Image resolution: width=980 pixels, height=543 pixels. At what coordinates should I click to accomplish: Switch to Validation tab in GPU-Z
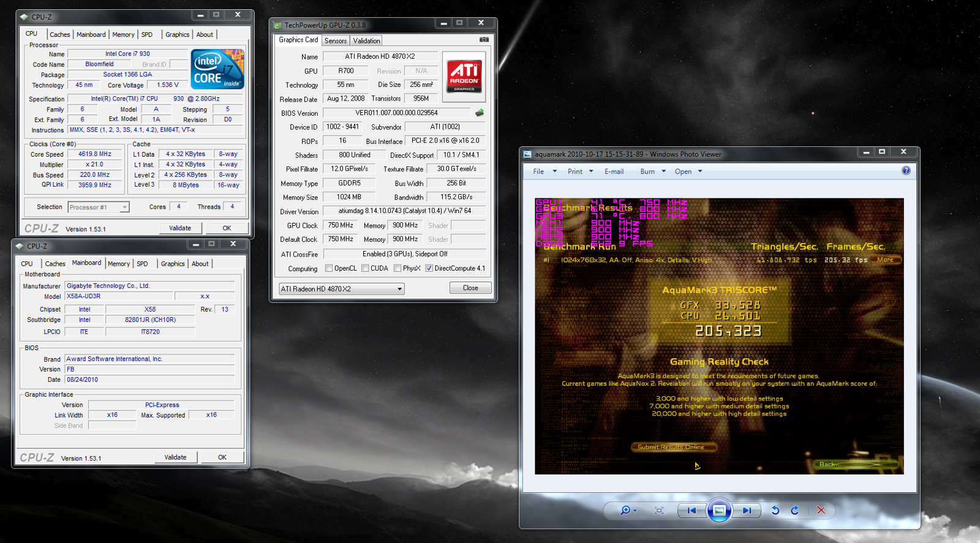click(x=366, y=40)
